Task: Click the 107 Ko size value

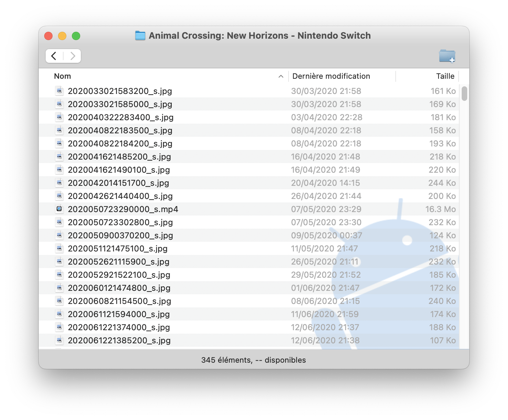Action: 443,341
